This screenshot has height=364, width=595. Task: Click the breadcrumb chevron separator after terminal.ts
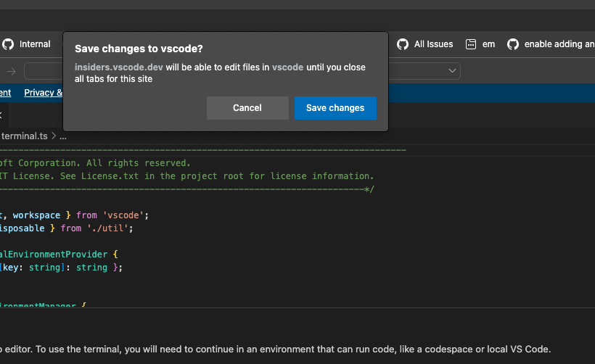[54, 136]
